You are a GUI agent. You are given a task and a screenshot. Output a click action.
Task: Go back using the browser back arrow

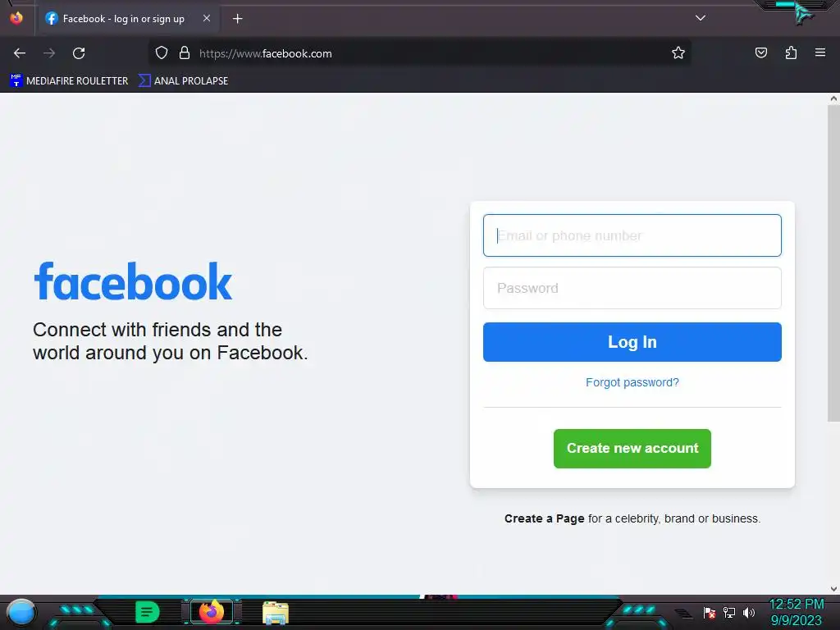pos(20,53)
